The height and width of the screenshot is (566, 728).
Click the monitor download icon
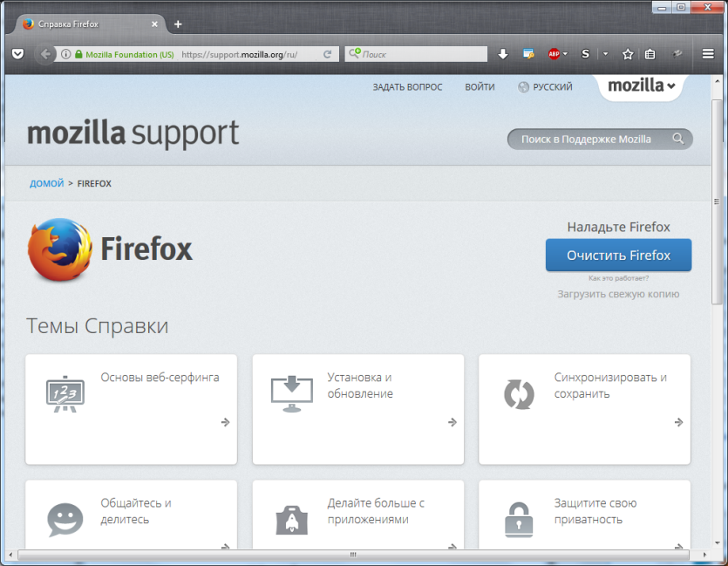[291, 393]
